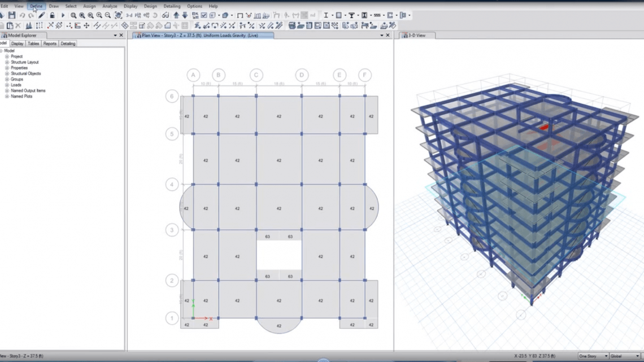Image resolution: width=644 pixels, height=362 pixels.
Task: Expand the Structure Layout tree node
Action: click(x=7, y=62)
